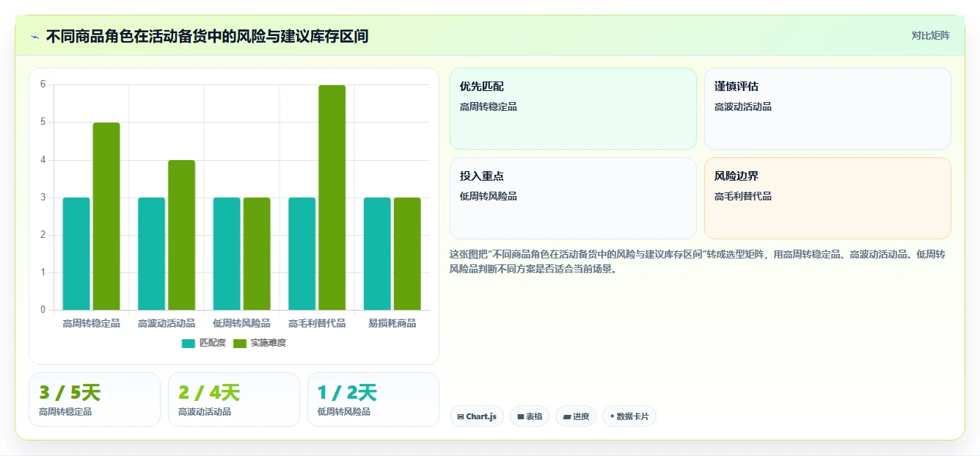Click the main title 不同商品角色在活动备货中的风险与建议库存区间

(207, 36)
